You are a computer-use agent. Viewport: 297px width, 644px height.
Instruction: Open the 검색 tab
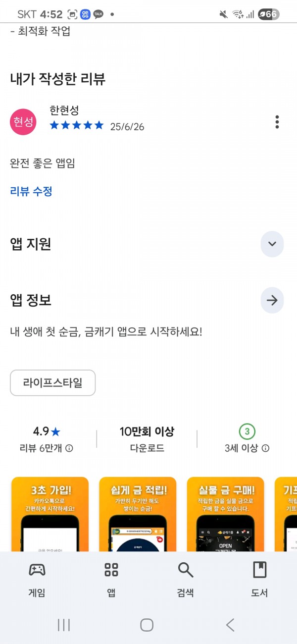[x=186, y=579]
